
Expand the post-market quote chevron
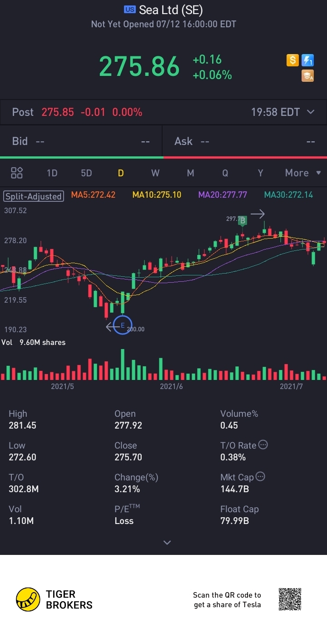(311, 112)
